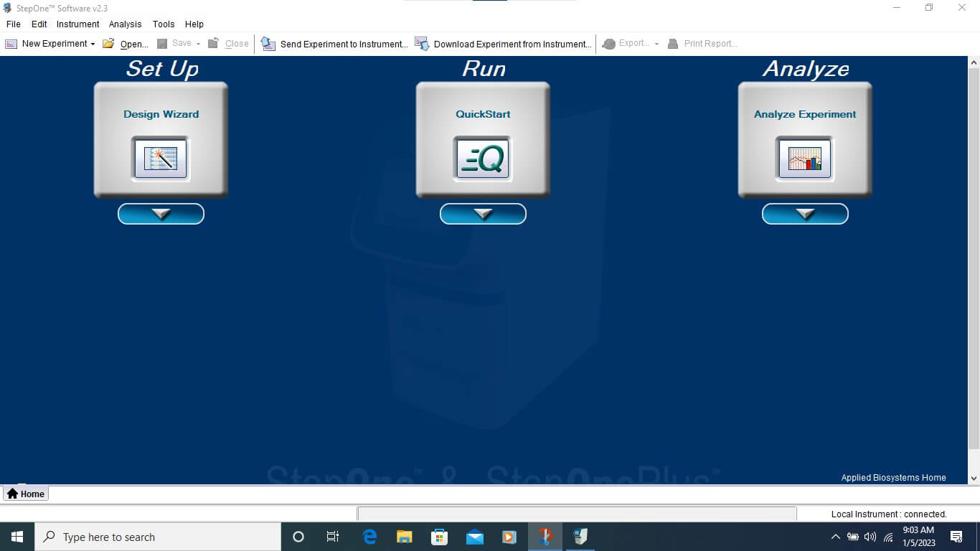The height and width of the screenshot is (551, 980).
Task: Open the Instrument menu
Action: pyautogui.click(x=77, y=24)
